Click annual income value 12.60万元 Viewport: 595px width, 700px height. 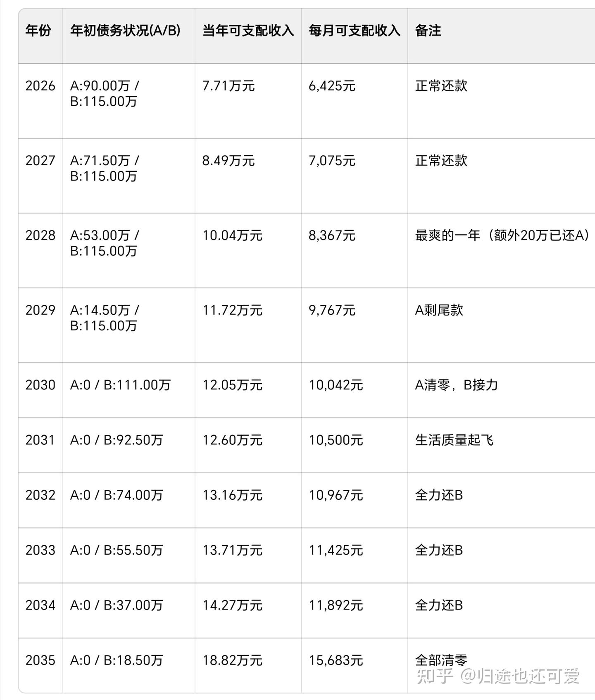(x=232, y=440)
